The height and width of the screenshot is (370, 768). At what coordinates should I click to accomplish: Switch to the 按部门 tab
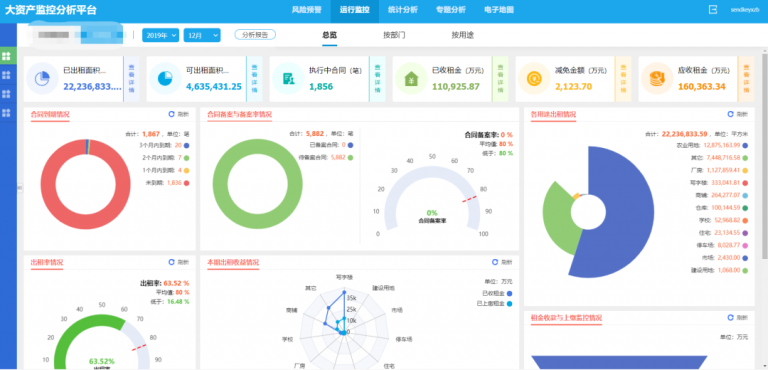tap(394, 35)
